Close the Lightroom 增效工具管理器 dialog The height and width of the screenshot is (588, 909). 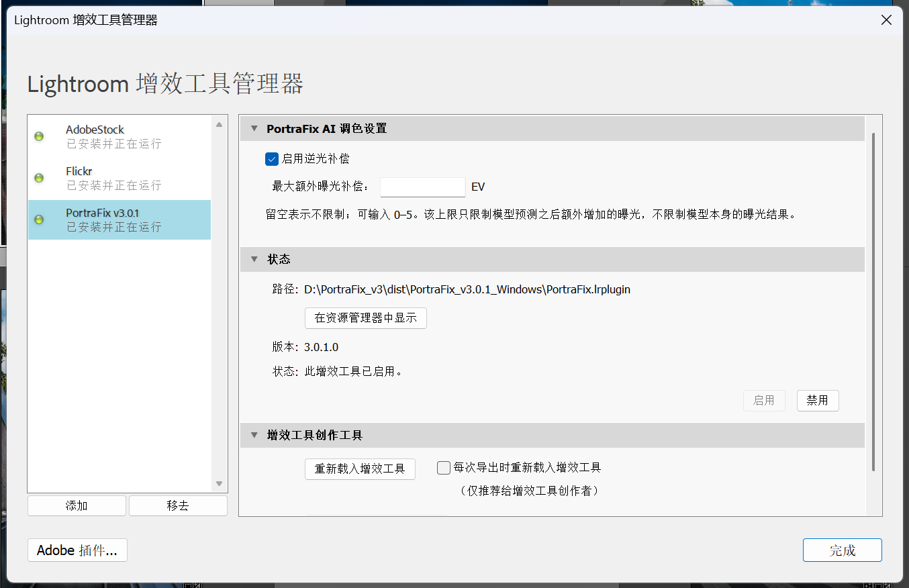pyautogui.click(x=886, y=20)
